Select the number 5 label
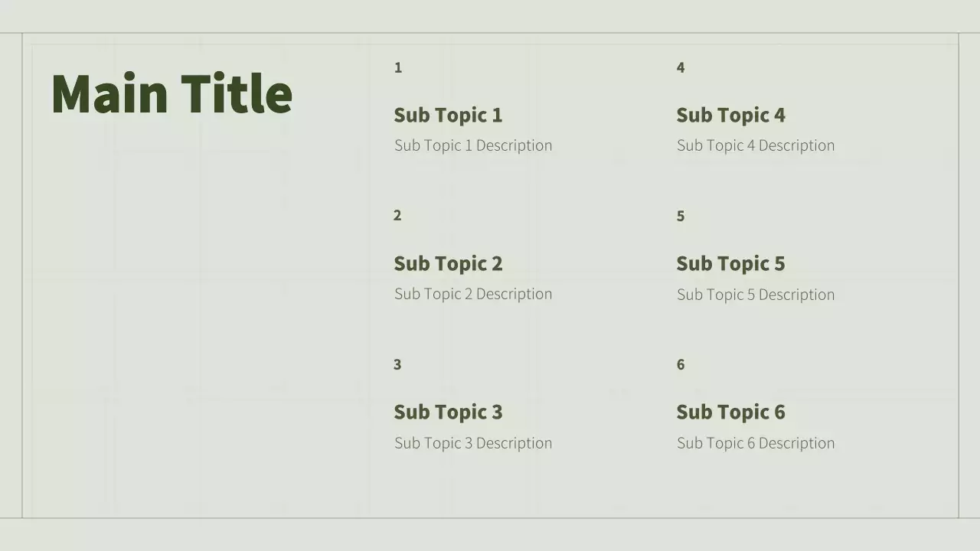Viewport: 980px width, 551px height. (681, 217)
